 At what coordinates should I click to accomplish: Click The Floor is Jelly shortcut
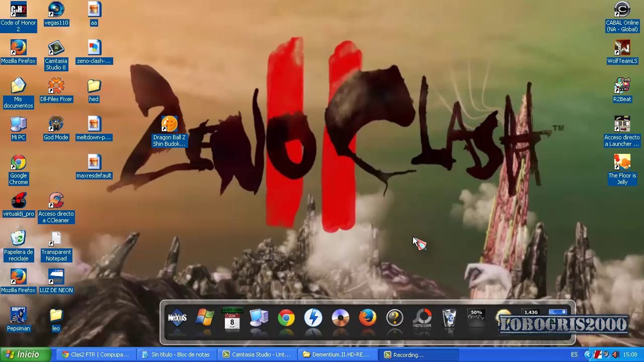pos(622,169)
